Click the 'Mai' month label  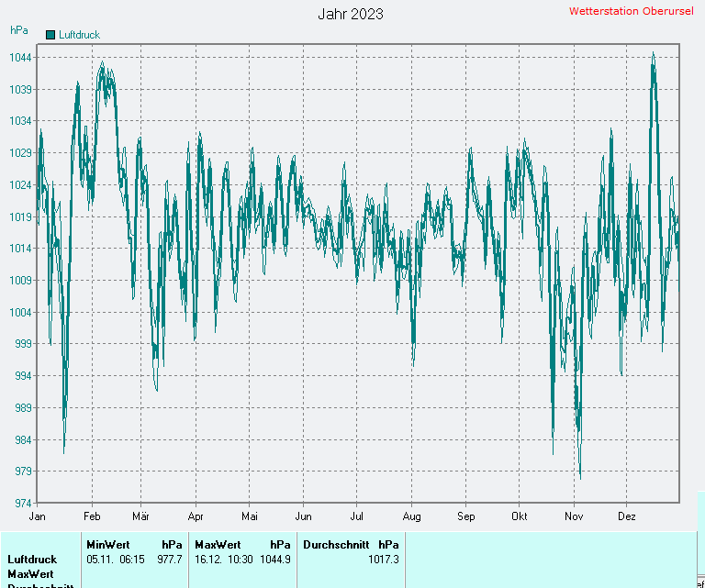[x=250, y=516]
